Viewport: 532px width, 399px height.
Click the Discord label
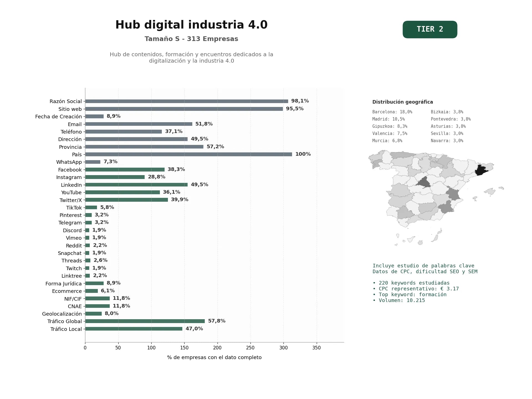[x=72, y=230]
